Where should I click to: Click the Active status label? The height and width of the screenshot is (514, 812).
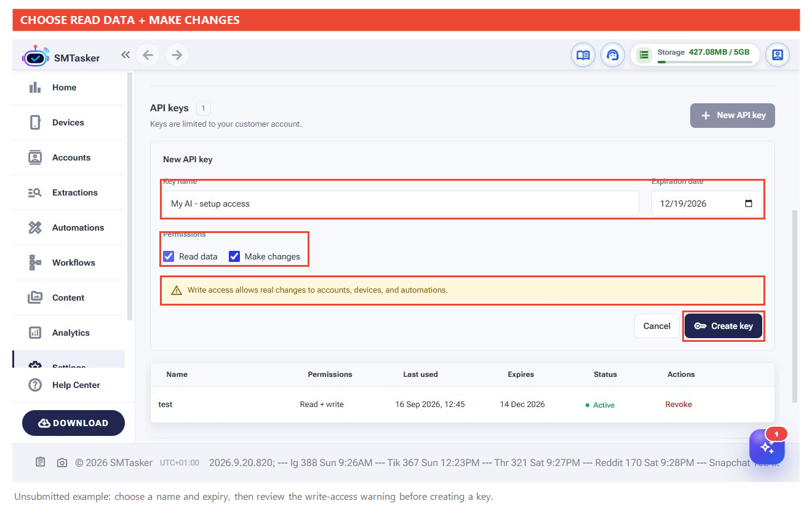603,405
